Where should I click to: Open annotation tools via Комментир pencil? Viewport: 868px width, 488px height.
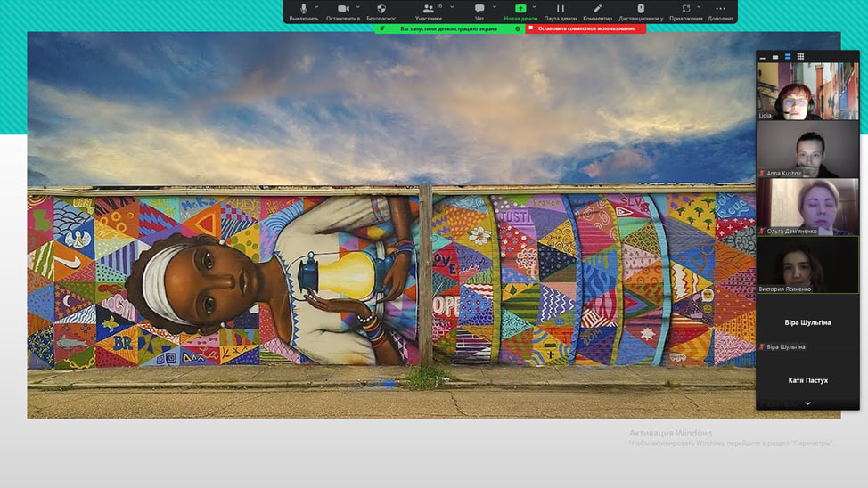(x=597, y=12)
